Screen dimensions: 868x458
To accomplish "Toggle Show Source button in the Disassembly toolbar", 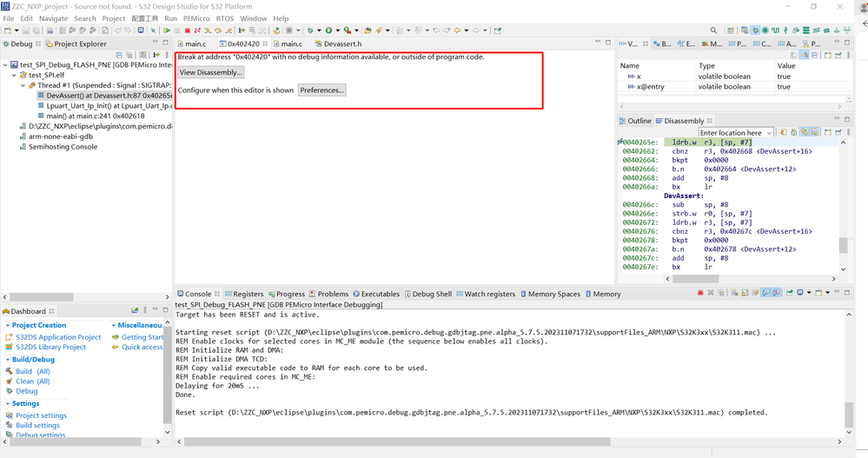I will click(814, 132).
